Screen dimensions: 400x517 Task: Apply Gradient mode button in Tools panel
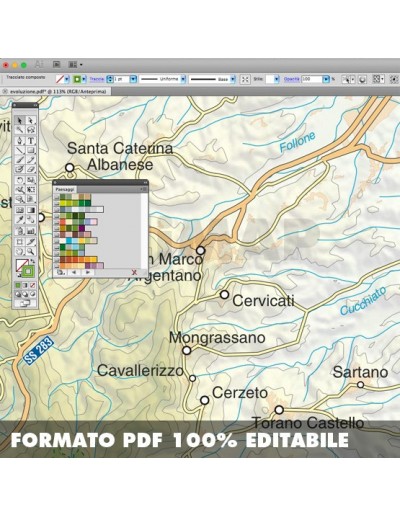click(x=25, y=285)
